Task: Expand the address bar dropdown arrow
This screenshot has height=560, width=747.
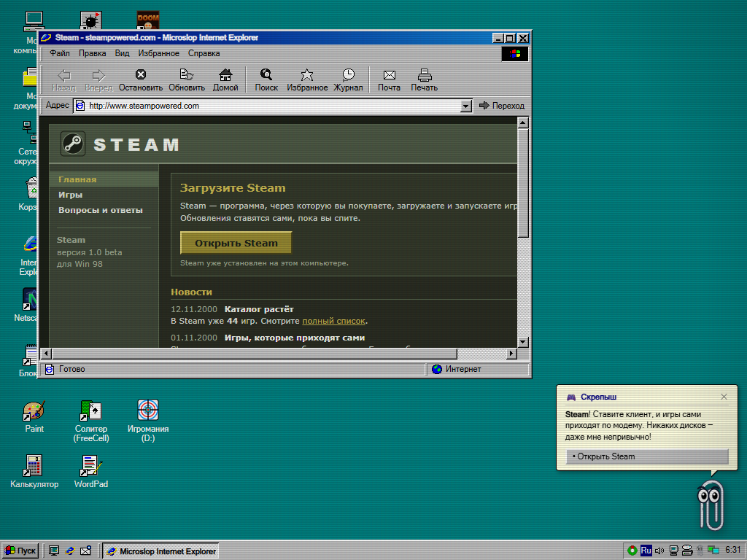Action: 466,106
